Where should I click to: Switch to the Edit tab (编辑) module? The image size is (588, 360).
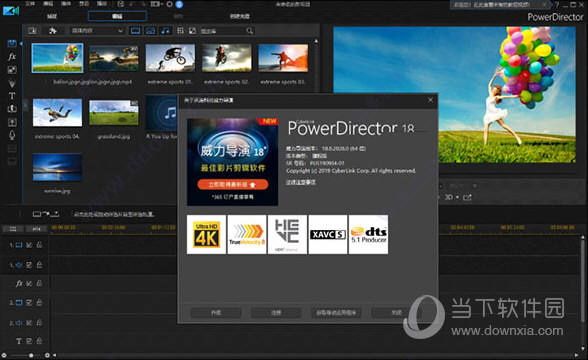(117, 16)
